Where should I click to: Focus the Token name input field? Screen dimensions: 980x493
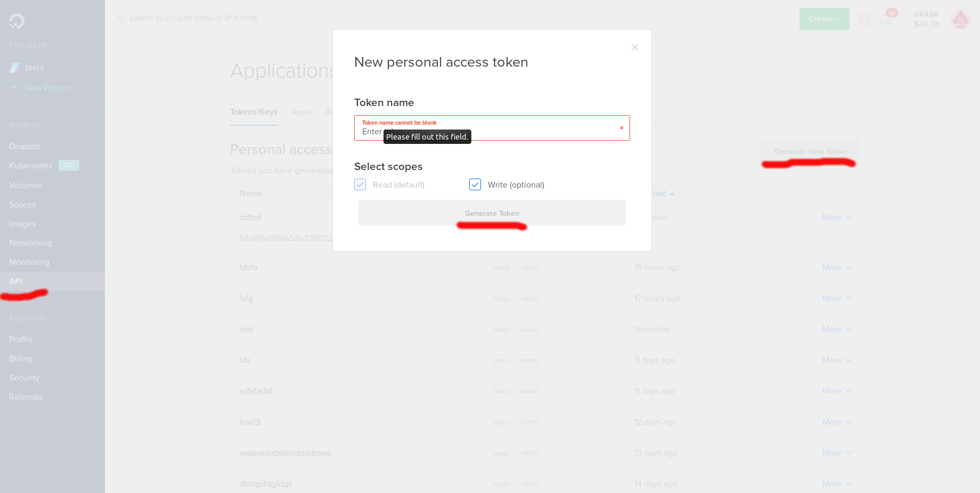492,128
